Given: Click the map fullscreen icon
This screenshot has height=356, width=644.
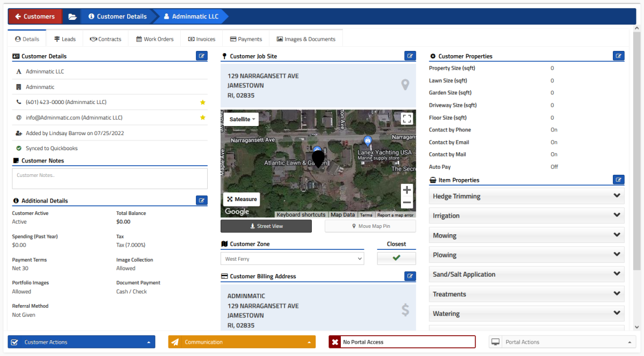Looking at the screenshot, I should [406, 118].
